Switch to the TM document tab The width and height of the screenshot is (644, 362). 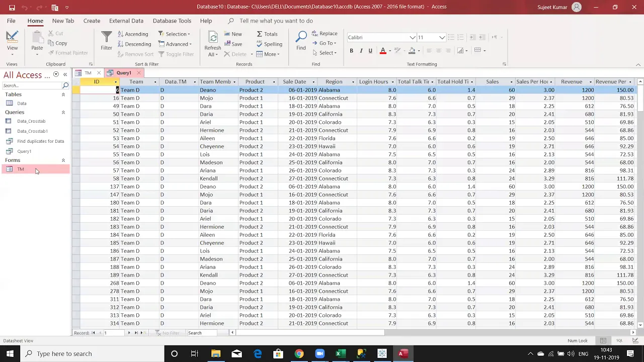pyautogui.click(x=88, y=73)
